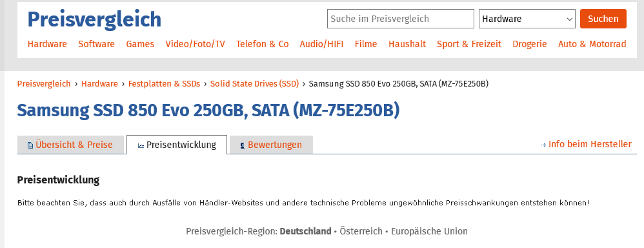Open the Games category

[x=140, y=44]
